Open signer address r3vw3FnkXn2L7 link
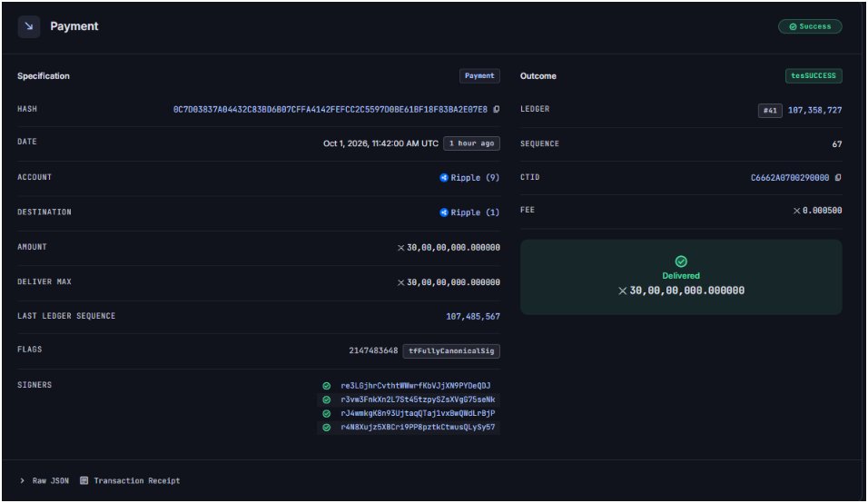 point(418,399)
